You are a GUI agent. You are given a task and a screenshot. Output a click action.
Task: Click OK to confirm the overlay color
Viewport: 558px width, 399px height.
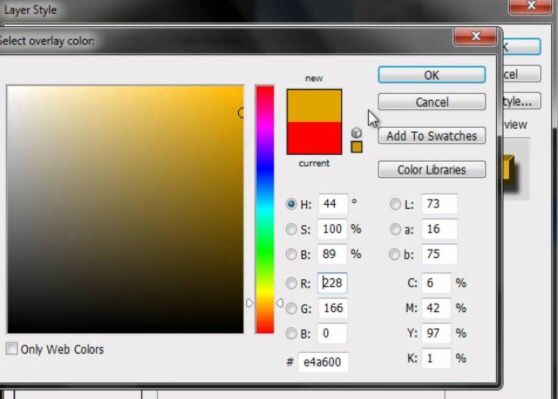(432, 75)
